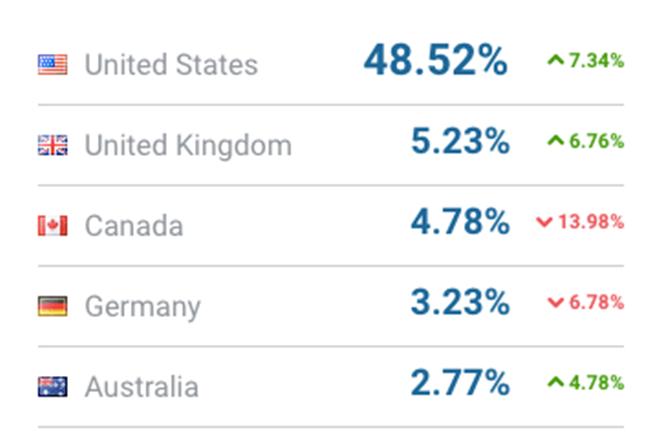650x432 pixels.
Task: Click the green up arrow beside 7.34%
Action: coord(555,61)
